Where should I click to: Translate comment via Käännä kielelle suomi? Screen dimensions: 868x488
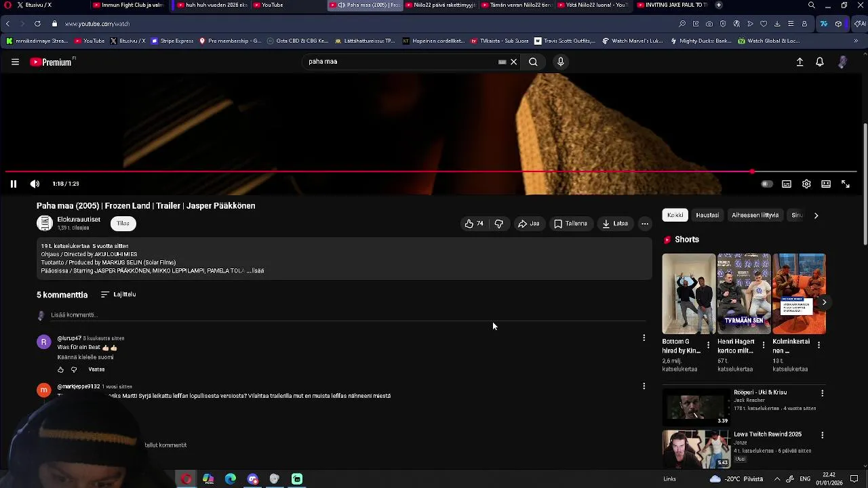point(85,357)
